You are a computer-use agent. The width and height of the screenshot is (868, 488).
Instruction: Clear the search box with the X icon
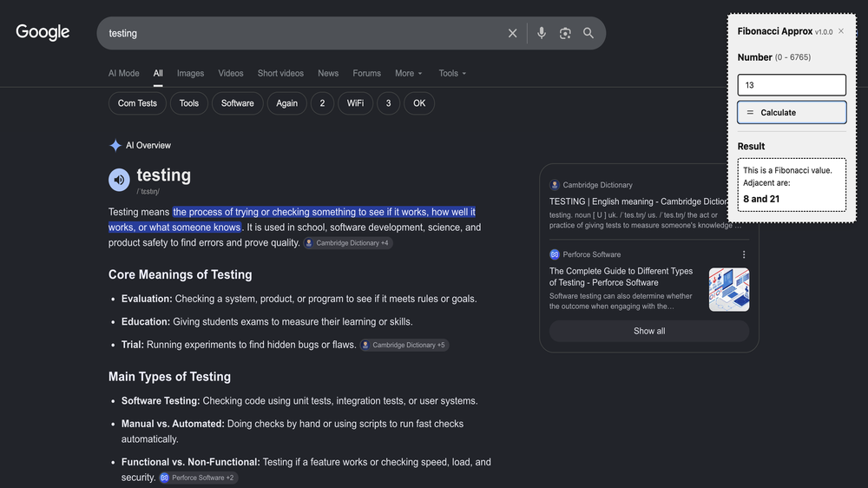(x=512, y=33)
